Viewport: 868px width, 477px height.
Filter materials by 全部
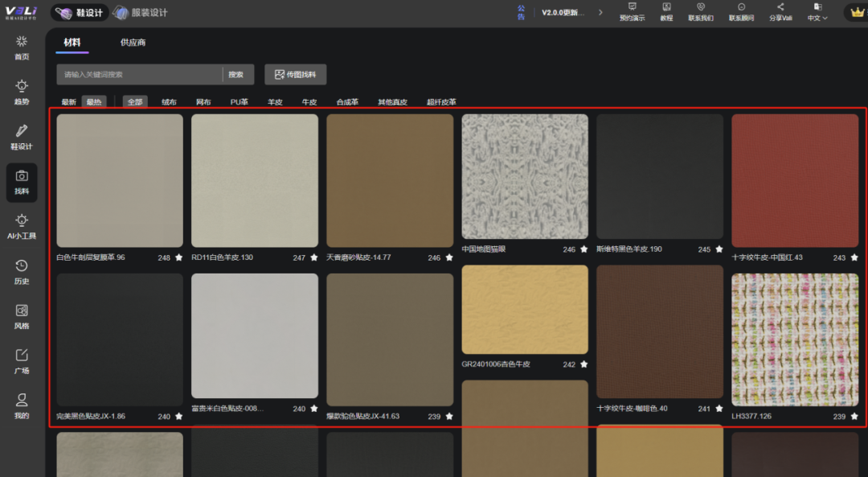tap(135, 102)
